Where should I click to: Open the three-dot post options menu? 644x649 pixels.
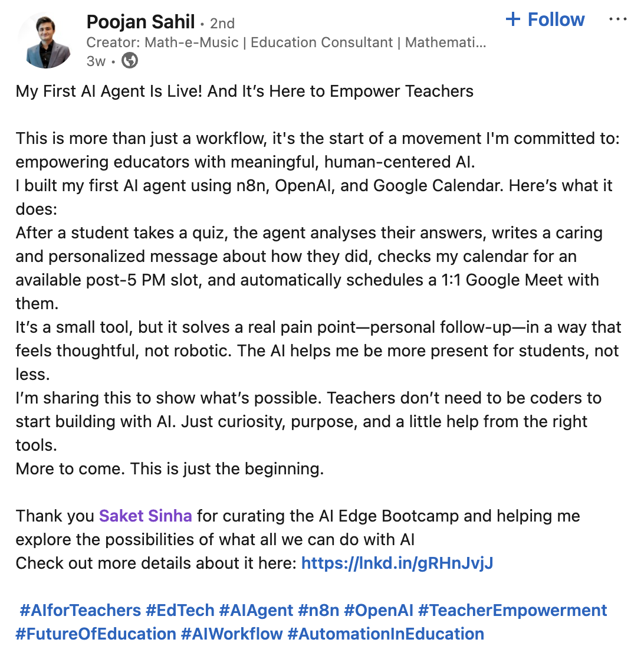coord(618,19)
